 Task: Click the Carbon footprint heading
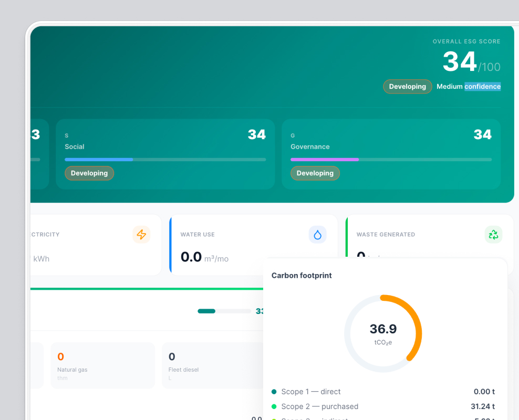(302, 276)
